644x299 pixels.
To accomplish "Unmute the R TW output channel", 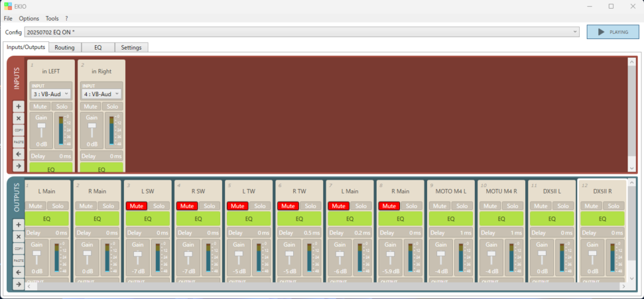I will point(288,206).
